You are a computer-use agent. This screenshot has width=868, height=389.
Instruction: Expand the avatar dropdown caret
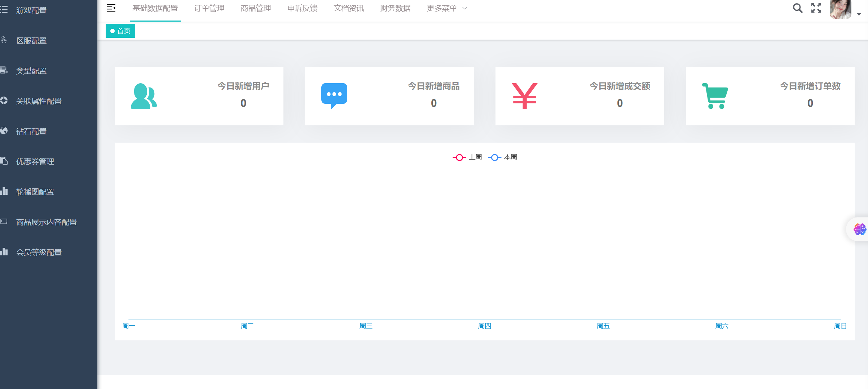859,14
